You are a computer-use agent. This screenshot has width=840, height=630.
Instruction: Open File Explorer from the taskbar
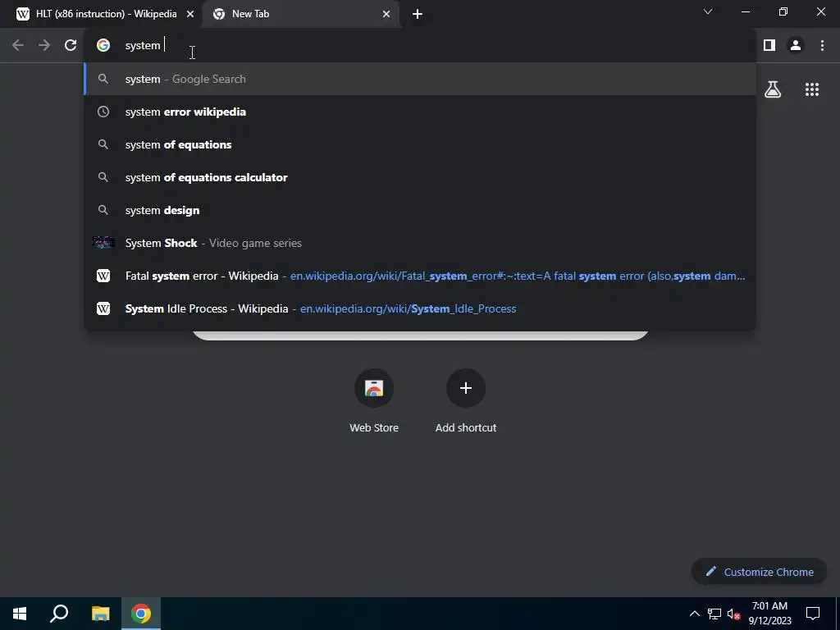[x=100, y=614]
